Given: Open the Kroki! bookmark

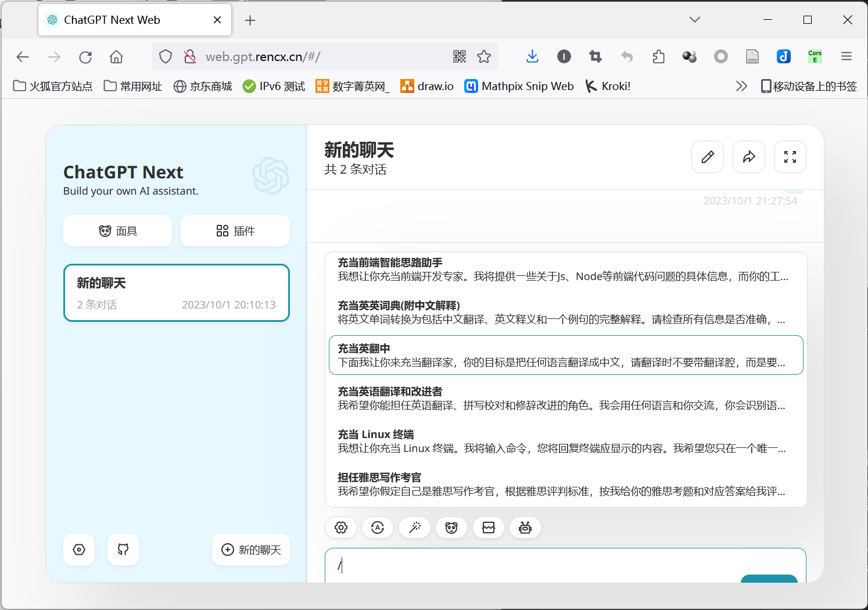Looking at the screenshot, I should [x=608, y=86].
